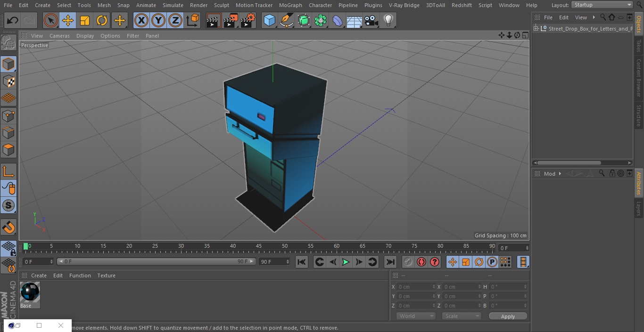Toggle Scale keyframe recording
Viewport: 644px width, 332px height.
point(466,262)
